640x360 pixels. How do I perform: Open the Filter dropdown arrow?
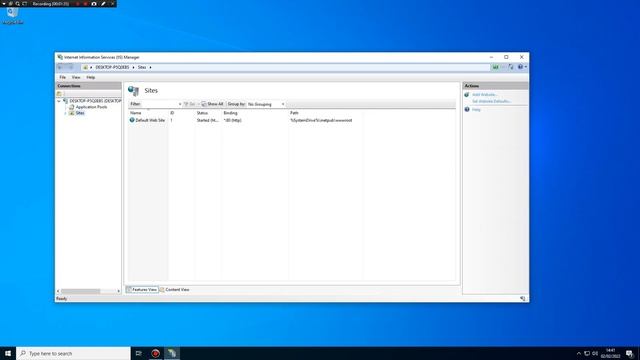point(180,104)
